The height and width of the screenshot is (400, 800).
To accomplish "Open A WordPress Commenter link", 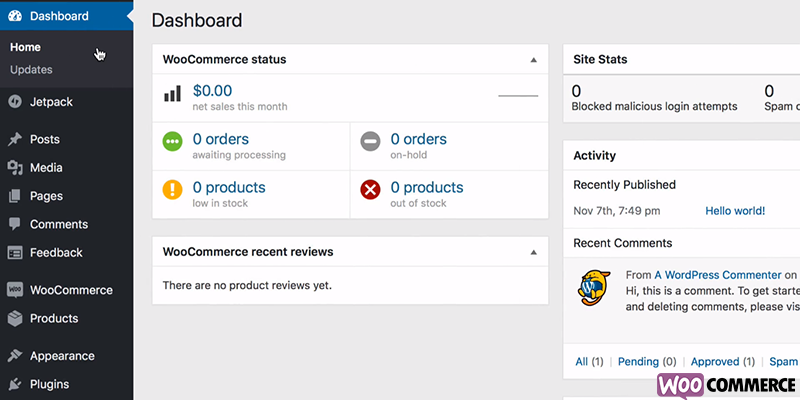I will (717, 275).
